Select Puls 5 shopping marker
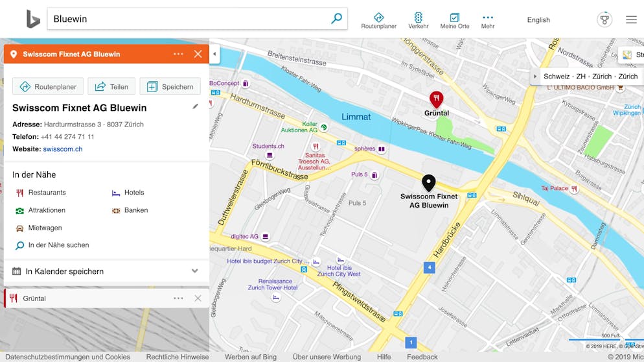Screen dimensions: 644x362 [x=374, y=175]
